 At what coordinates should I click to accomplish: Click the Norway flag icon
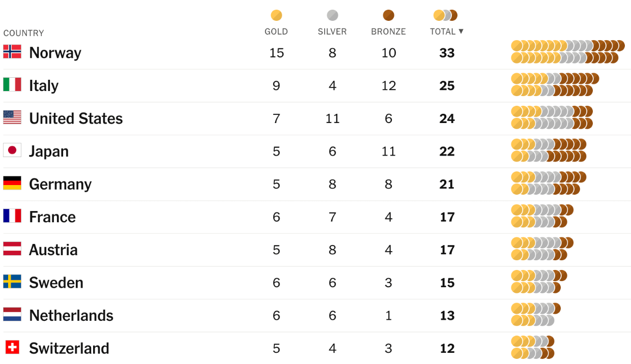coord(12,52)
